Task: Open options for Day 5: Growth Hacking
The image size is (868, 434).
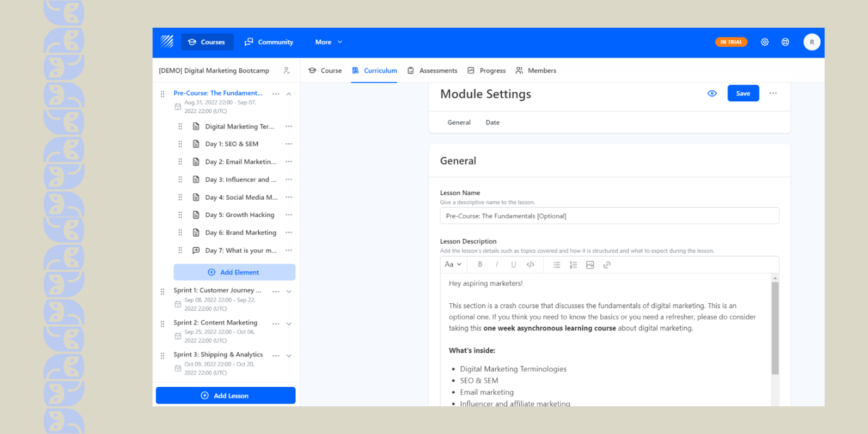Action: pyautogui.click(x=289, y=215)
